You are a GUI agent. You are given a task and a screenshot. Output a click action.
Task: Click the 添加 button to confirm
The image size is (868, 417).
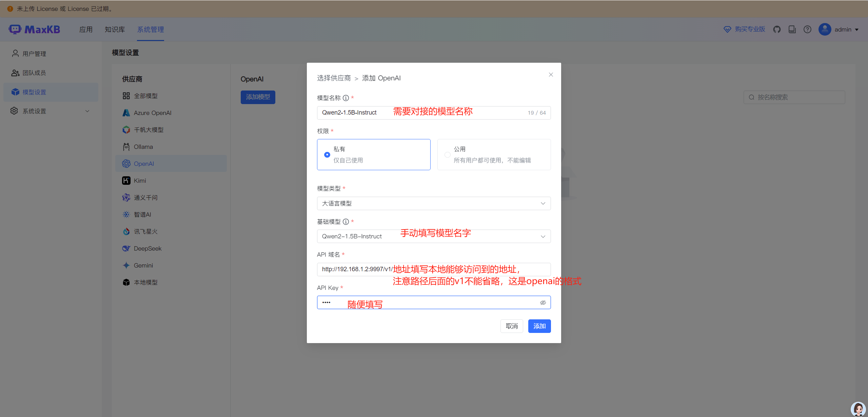[539, 326]
